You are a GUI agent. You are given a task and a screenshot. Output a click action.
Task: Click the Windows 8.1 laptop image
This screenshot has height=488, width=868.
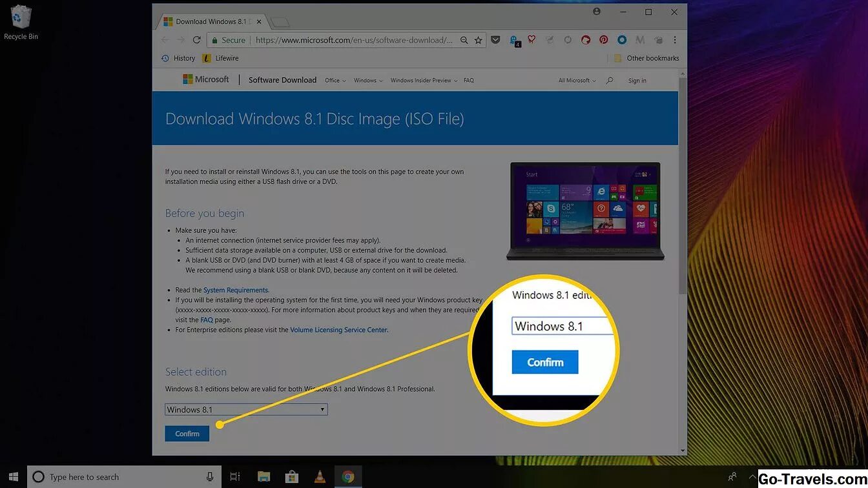(585, 211)
